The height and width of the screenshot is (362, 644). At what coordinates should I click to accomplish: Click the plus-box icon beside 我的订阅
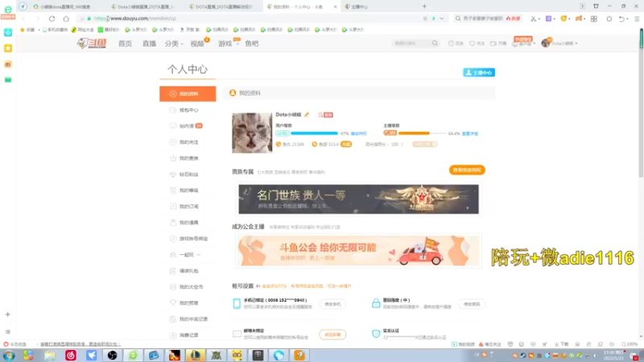[x=173, y=207]
